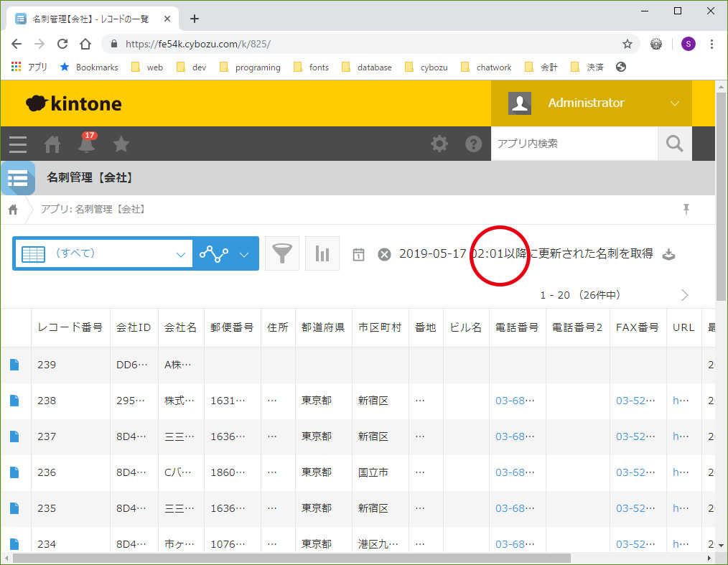
Task: Click breadcrumb link アプリ: 名刺管理【会社】
Action: 94,210
